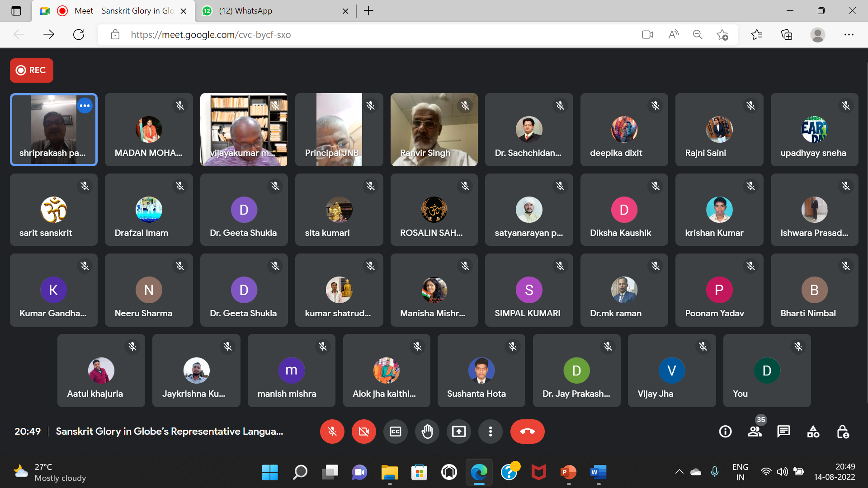
Task: Turn on the camera
Action: point(363,432)
